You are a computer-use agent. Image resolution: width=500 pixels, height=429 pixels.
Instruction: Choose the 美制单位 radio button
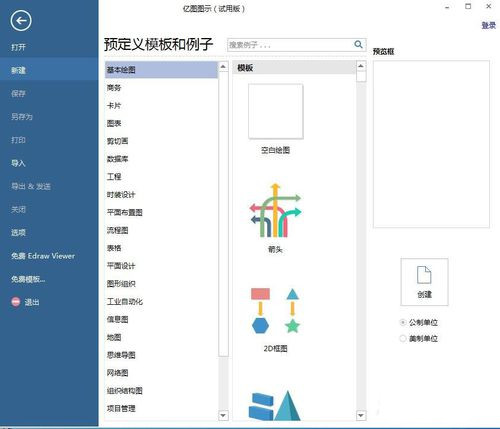click(403, 339)
